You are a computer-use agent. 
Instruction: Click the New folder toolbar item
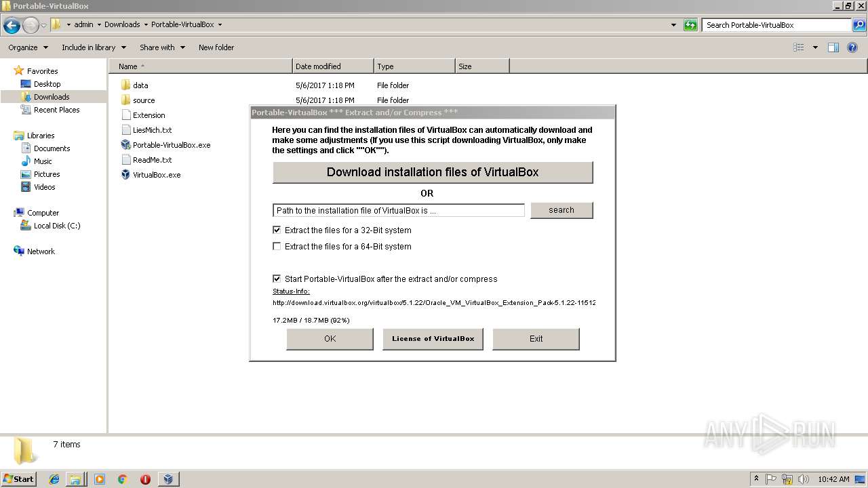[x=216, y=47]
